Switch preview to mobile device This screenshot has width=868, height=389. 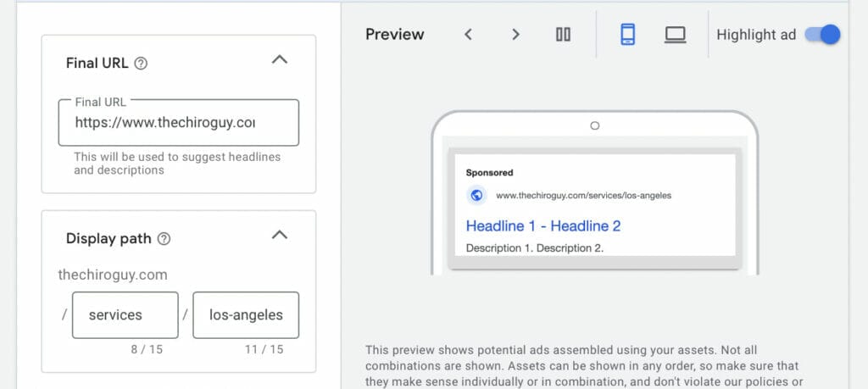tap(627, 35)
